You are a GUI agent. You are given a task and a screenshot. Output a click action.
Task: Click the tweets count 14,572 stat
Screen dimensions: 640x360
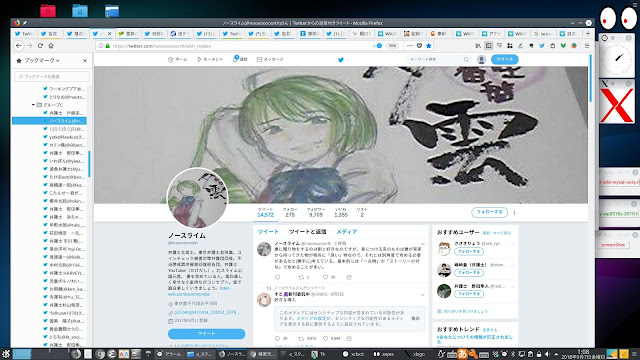(265, 212)
